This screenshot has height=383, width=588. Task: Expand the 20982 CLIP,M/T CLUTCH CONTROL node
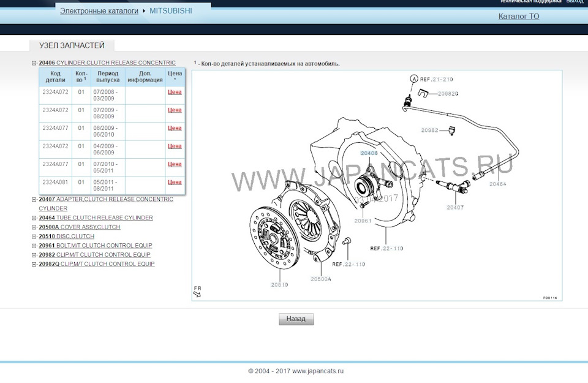point(32,254)
